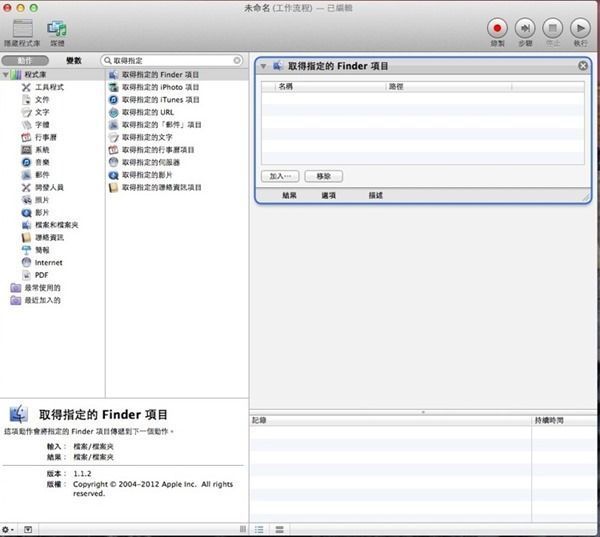Select 系統 category icon
This screenshot has height=537, width=600.
pos(26,150)
